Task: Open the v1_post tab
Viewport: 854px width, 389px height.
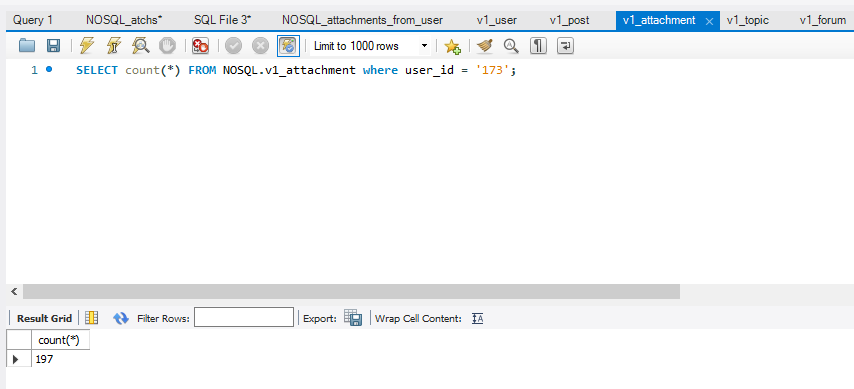Action: click(x=569, y=20)
